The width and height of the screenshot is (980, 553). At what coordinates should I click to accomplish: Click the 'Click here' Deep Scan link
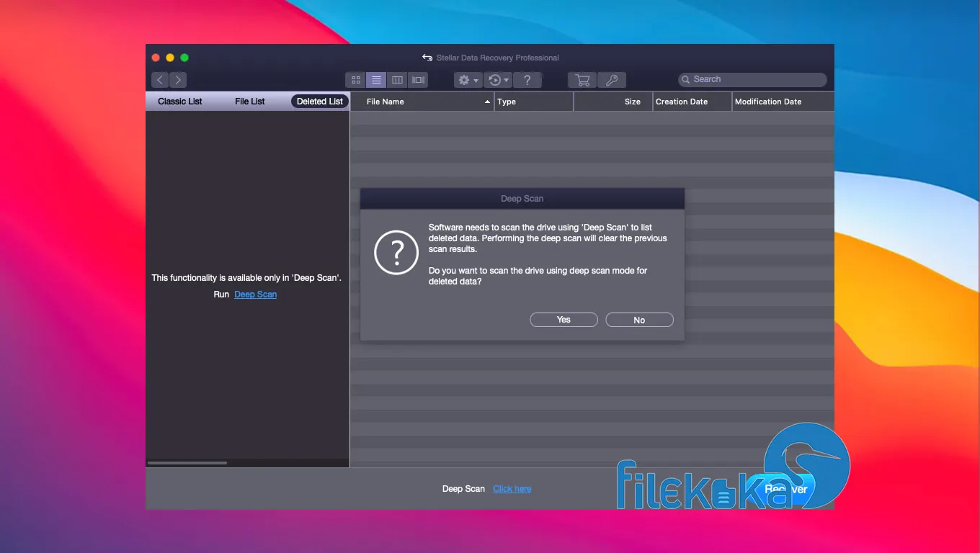tap(512, 489)
